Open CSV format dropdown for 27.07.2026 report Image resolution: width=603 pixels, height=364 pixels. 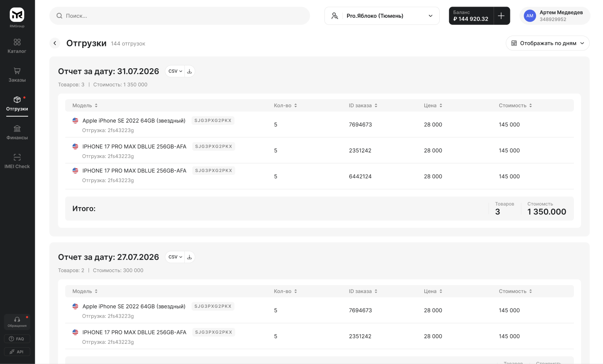point(175,257)
